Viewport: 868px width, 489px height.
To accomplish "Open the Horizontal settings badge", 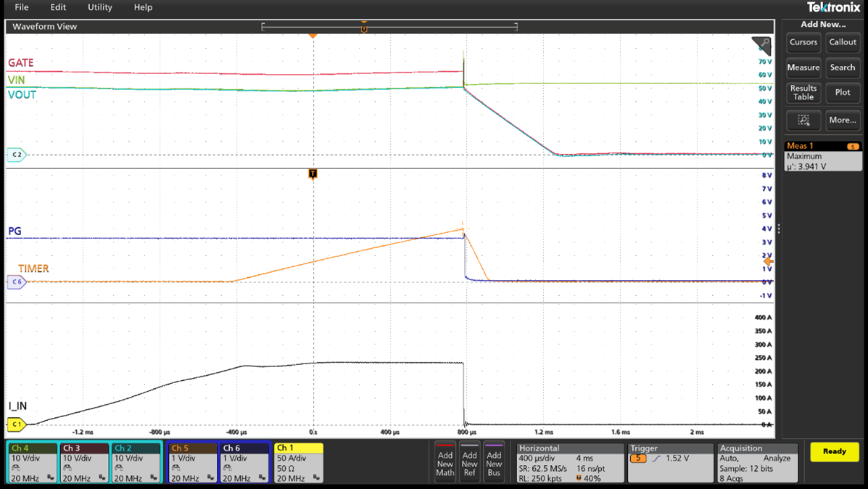I will tap(569, 462).
